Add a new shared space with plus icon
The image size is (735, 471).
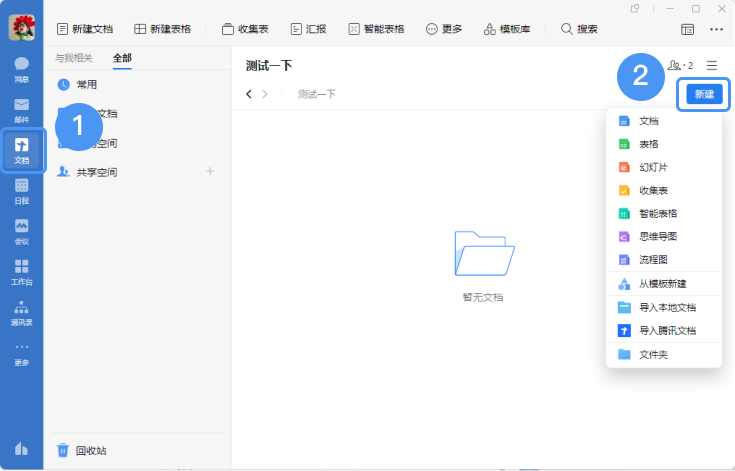(210, 172)
